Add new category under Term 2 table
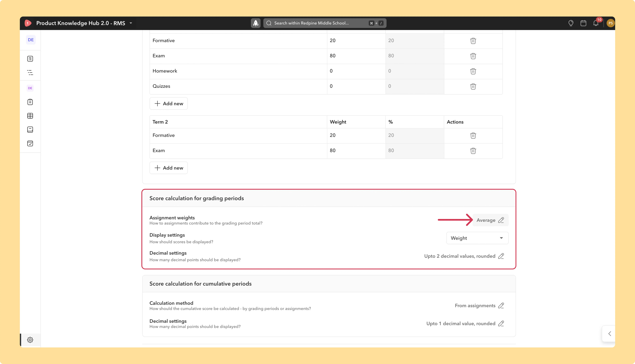The height and width of the screenshot is (364, 635). [169, 168]
